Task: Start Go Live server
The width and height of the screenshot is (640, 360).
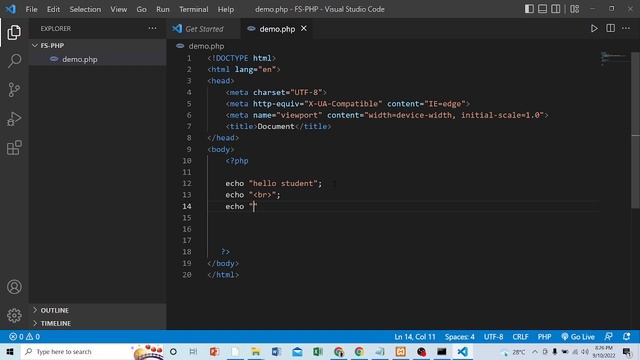Action: tap(578, 337)
